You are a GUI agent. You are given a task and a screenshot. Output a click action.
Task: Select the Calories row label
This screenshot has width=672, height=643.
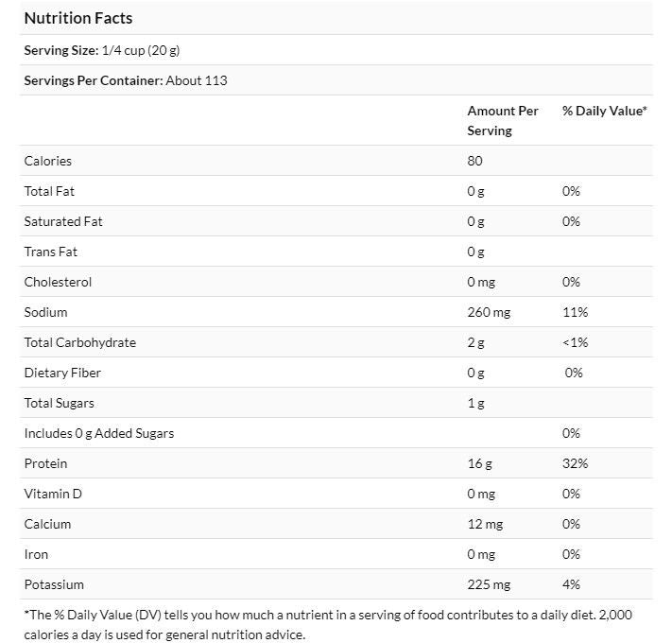point(48,161)
